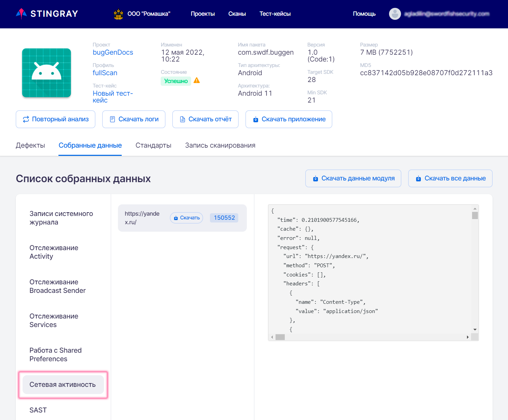Open the user profile avatar
Image resolution: width=508 pixels, height=420 pixels.
coord(395,14)
